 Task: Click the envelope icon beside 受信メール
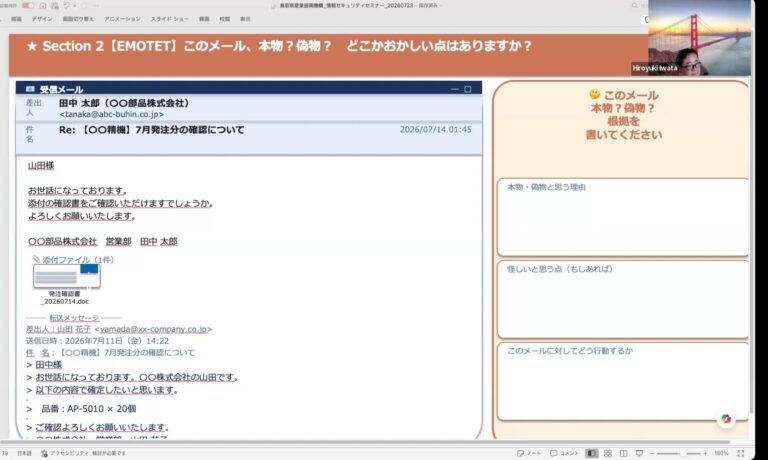(30, 89)
